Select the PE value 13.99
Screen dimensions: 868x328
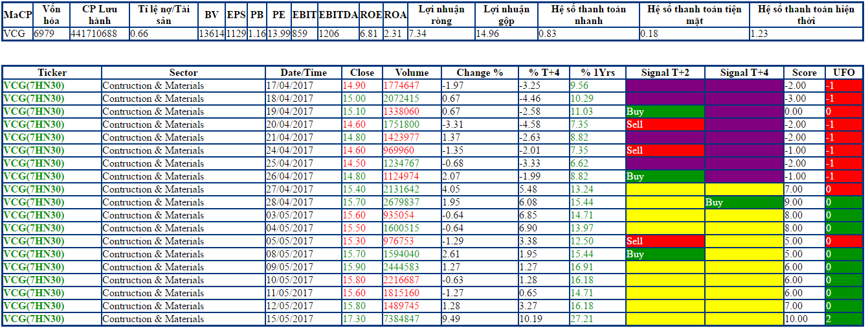point(279,34)
